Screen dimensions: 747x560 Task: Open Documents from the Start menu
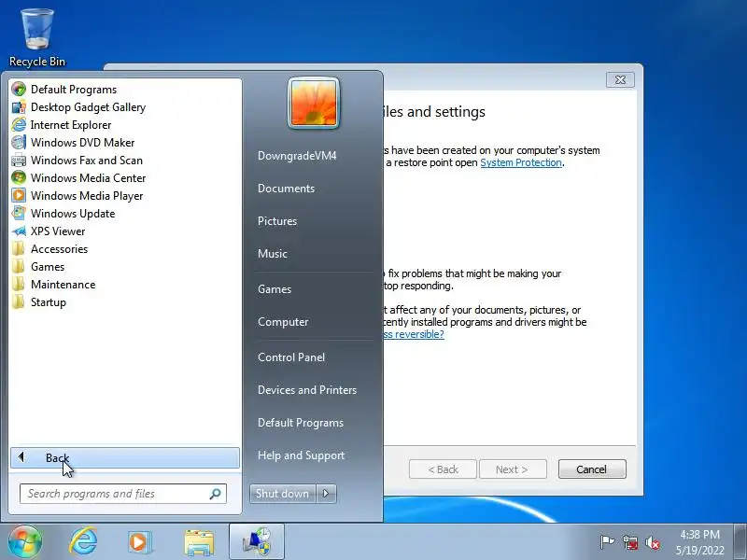tap(286, 189)
